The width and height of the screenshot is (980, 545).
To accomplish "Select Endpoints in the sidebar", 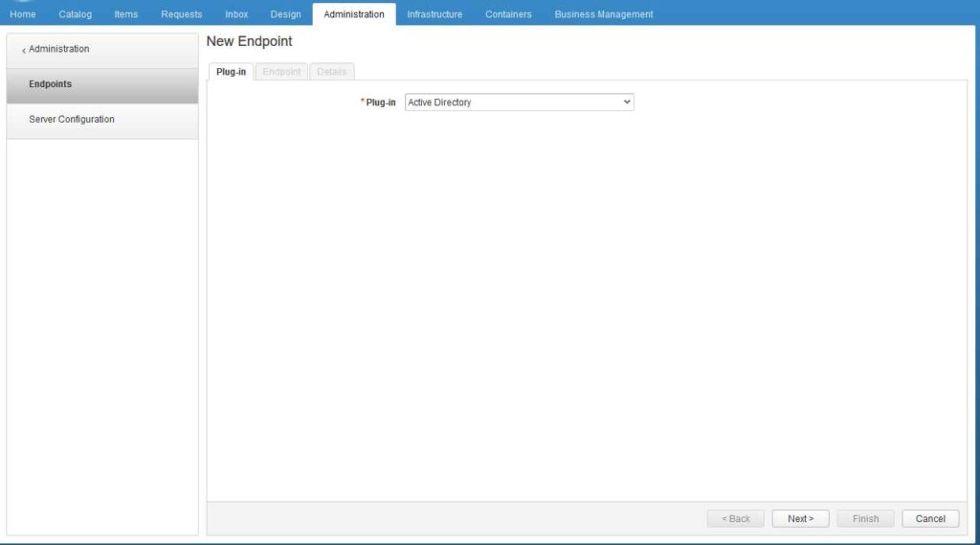I will 102,84.
